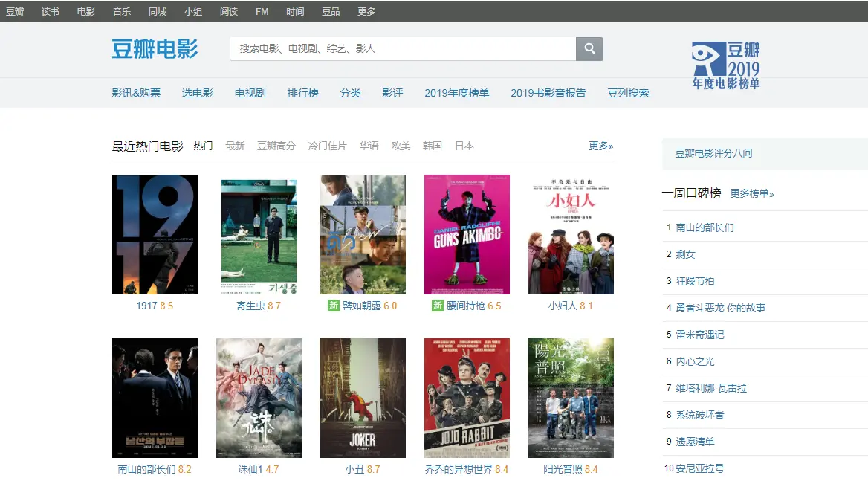Open 豆品 in the top bar
Viewport: 868px width, 481px height.
point(331,12)
